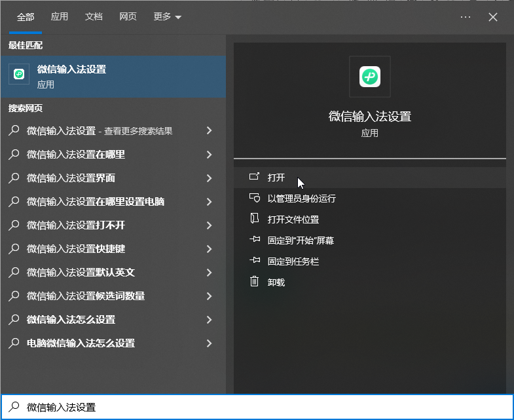Click the search input field at bottom
Screen dimensions: 514x420
pyautogui.click(x=262, y=407)
